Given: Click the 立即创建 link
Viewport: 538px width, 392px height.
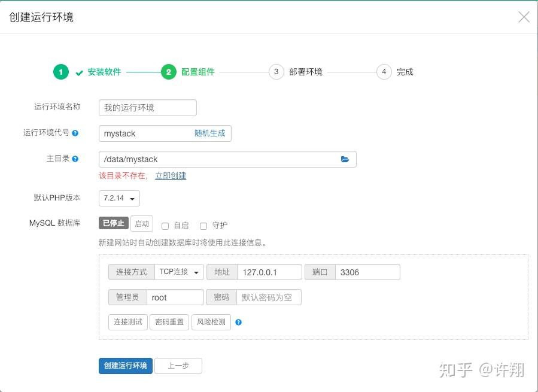Looking at the screenshot, I should tap(171, 176).
